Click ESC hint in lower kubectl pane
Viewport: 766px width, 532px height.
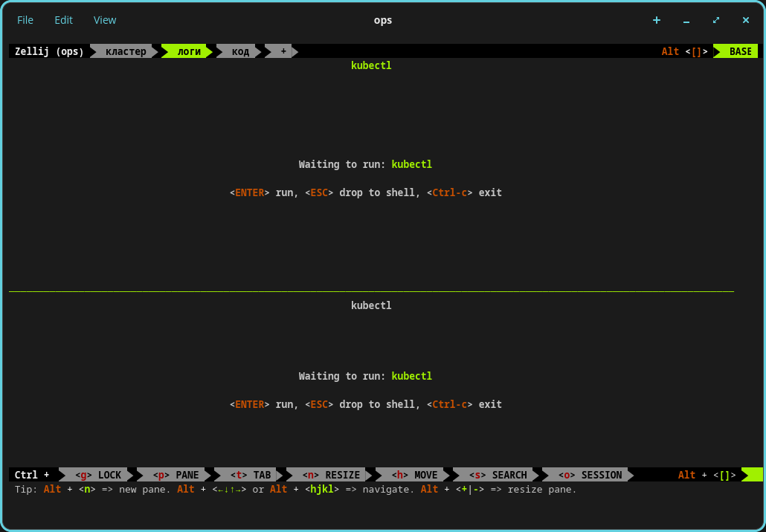pos(319,405)
